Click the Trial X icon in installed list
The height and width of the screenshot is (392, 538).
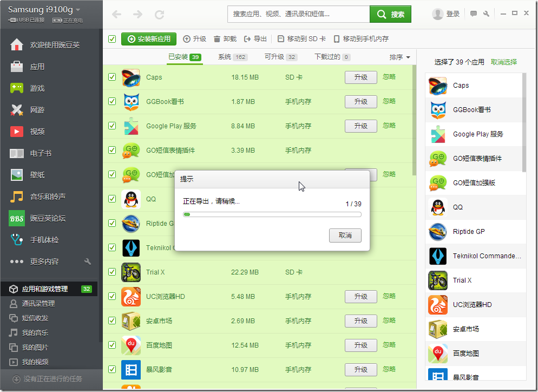tap(131, 272)
